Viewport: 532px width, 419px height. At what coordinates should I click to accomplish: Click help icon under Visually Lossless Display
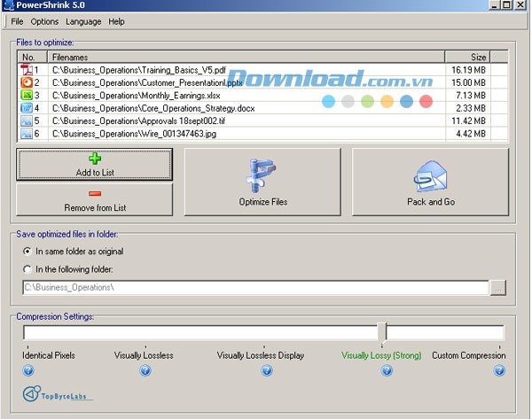coord(266,370)
